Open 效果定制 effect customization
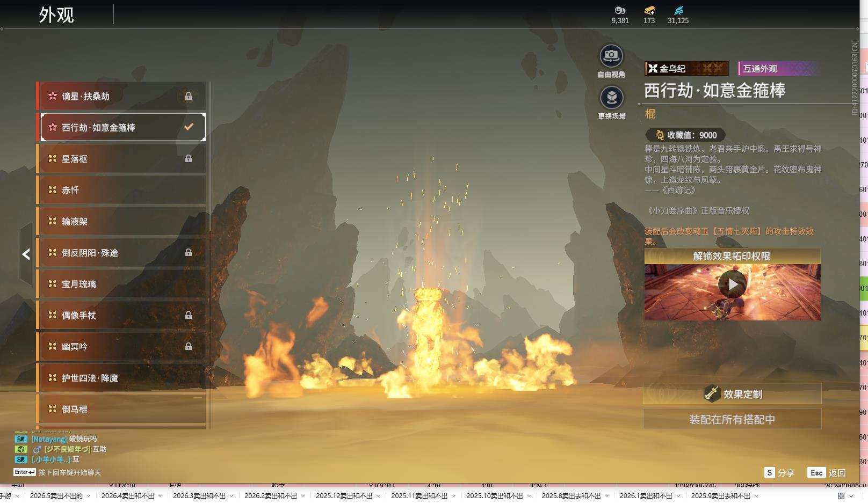Viewport: 868px width, 504px height. [732, 394]
